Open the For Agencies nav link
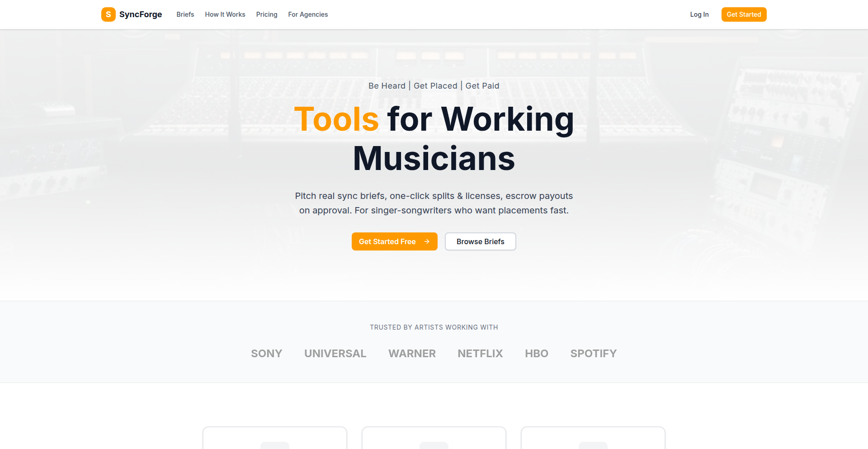Viewport: 868px width, 449px height. (308, 14)
